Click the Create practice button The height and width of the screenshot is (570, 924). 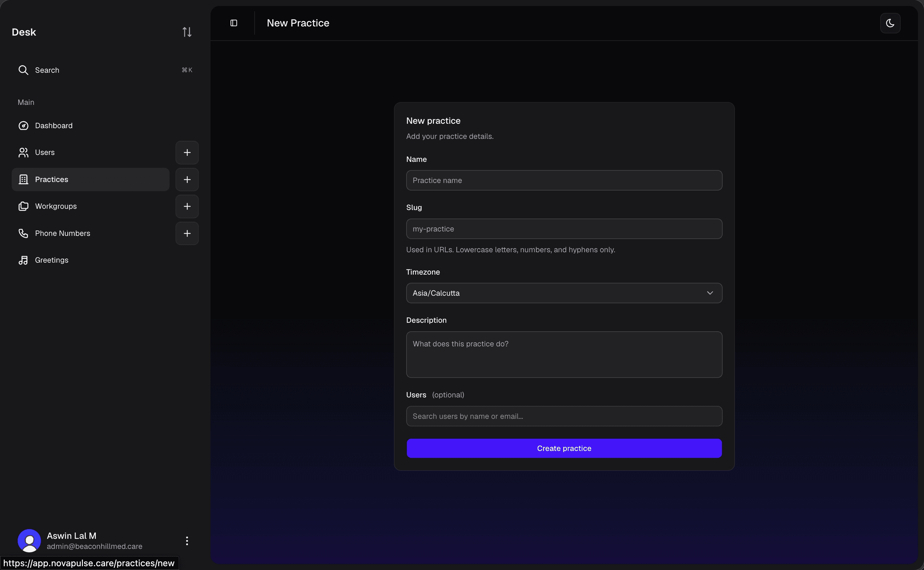(564, 448)
